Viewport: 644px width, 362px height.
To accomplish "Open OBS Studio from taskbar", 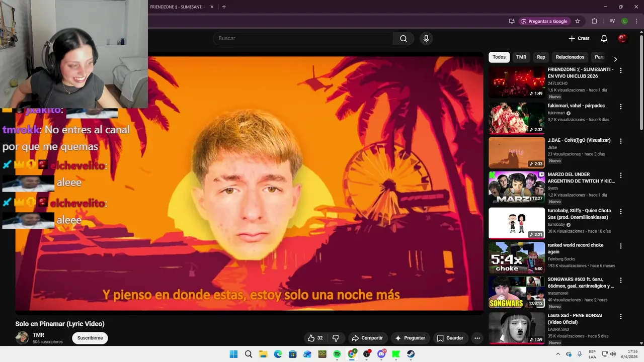I will (x=367, y=354).
